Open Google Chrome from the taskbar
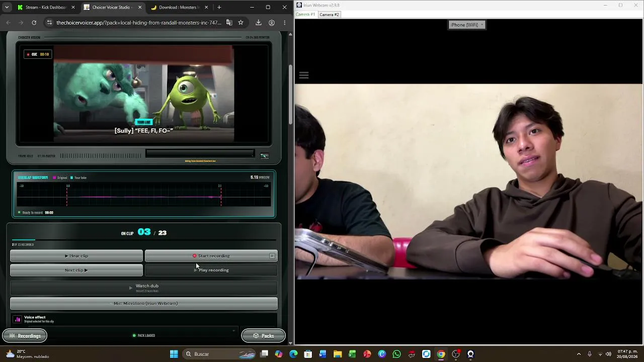 pyautogui.click(x=441, y=354)
